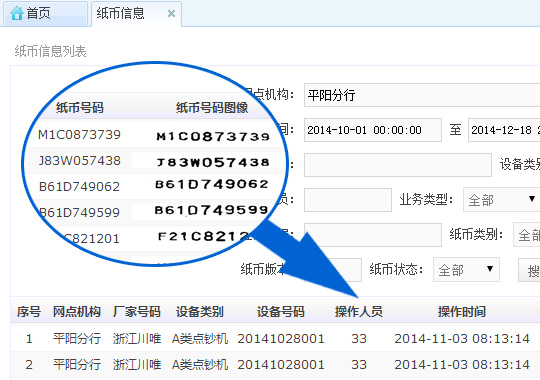Click the start date field 2014-10-01
The image size is (540, 380).
point(373,130)
